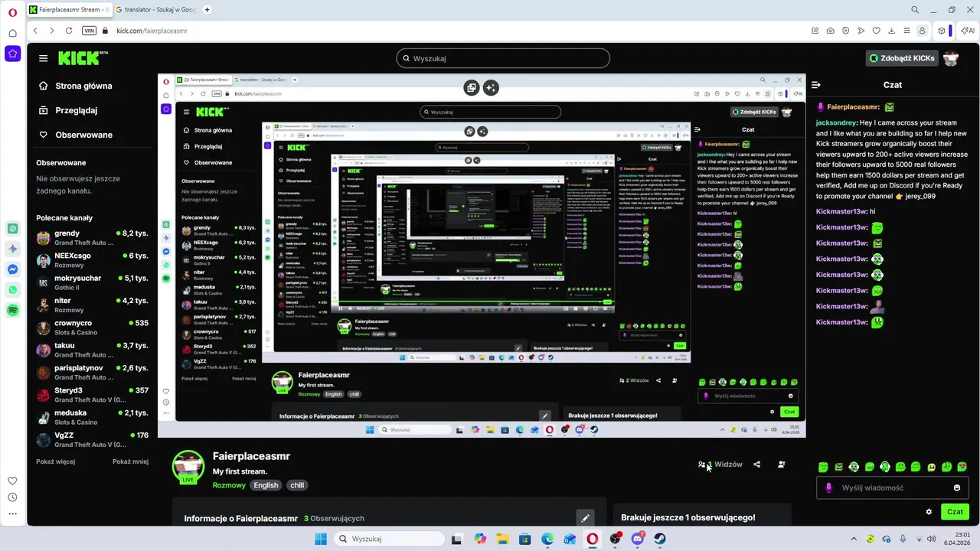Select the first quick emote in chat bar
The height and width of the screenshot is (551, 980).
coord(823,467)
